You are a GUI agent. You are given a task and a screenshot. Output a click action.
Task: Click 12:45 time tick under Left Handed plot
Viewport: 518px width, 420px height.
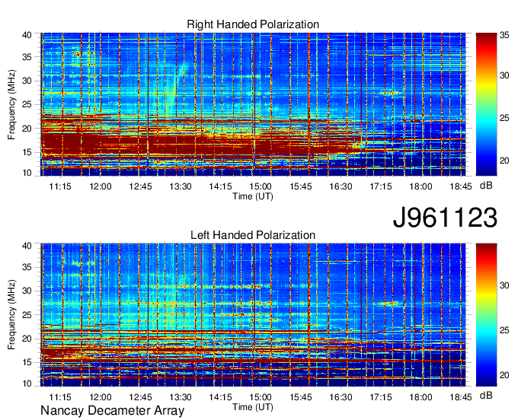point(140,397)
